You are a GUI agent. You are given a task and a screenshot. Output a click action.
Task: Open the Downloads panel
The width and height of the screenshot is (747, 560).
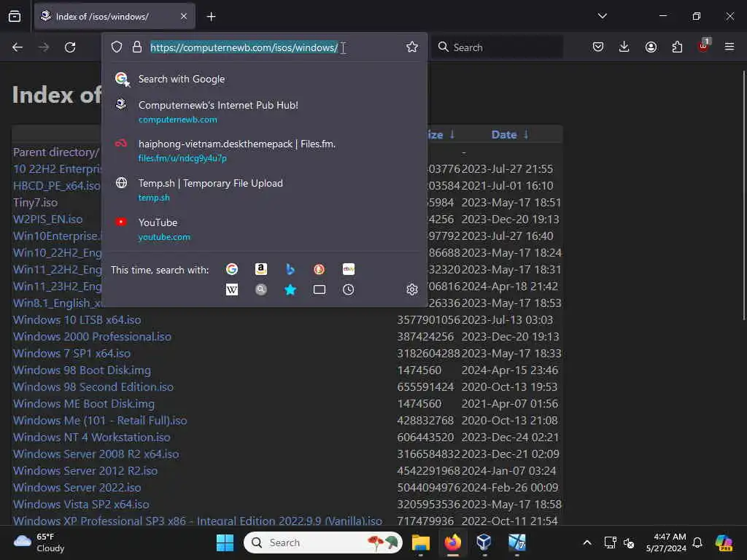click(x=624, y=47)
